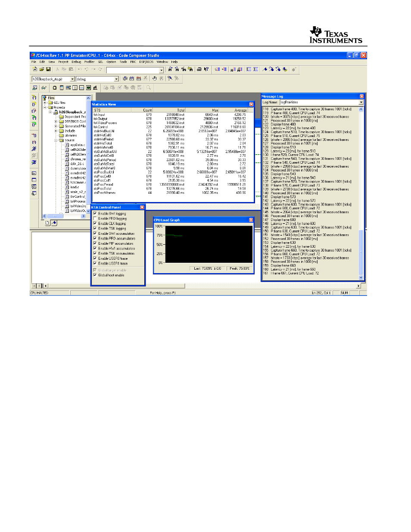Toggle Enable USER0 trace checkbox
The height and width of the screenshot is (532, 411).
[x=95, y=258]
